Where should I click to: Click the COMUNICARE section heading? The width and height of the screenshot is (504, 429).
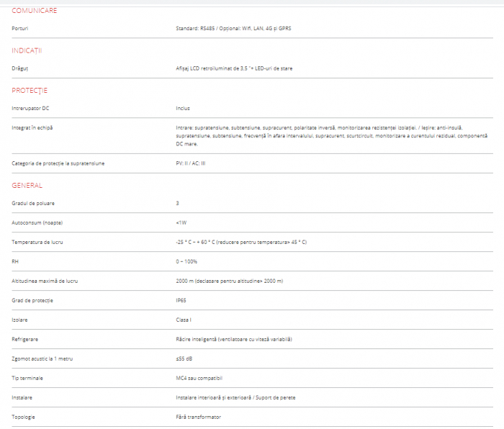click(35, 11)
